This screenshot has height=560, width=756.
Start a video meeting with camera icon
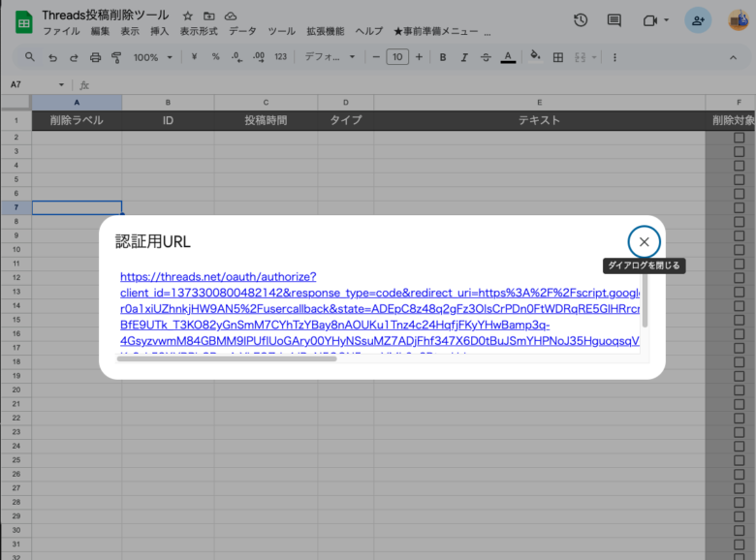point(650,20)
